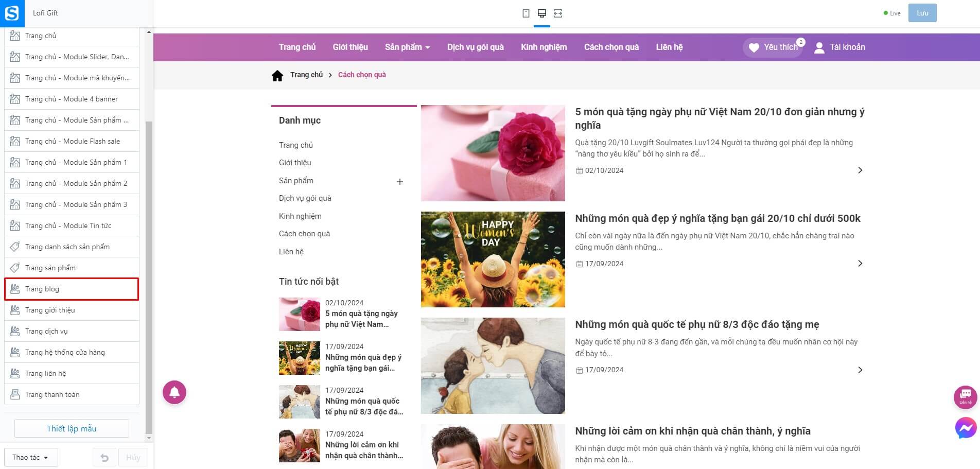Click the large pink rose gift image
The image size is (980, 469).
click(x=493, y=153)
